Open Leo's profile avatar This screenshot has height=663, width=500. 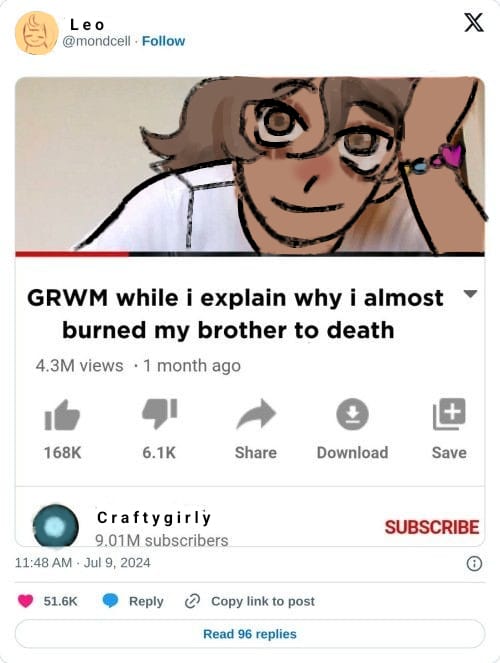36,33
